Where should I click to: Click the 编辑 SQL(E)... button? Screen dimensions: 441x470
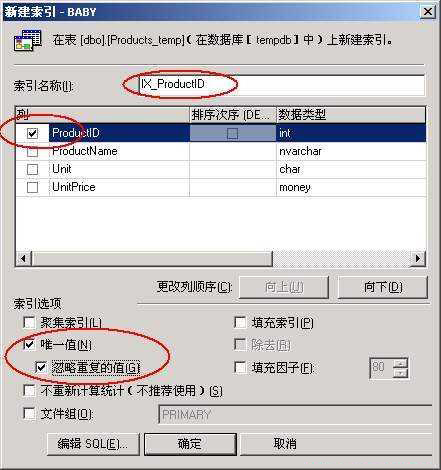click(93, 444)
